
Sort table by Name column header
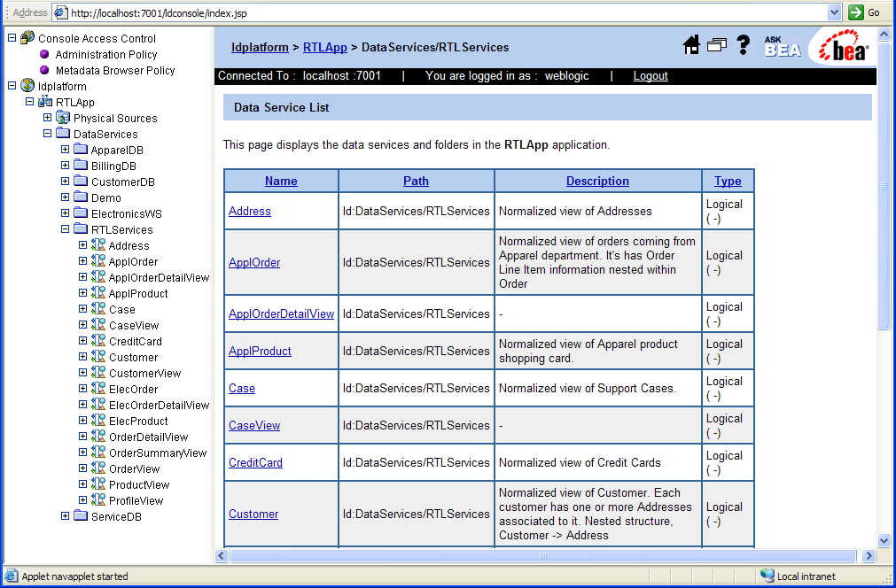click(281, 181)
